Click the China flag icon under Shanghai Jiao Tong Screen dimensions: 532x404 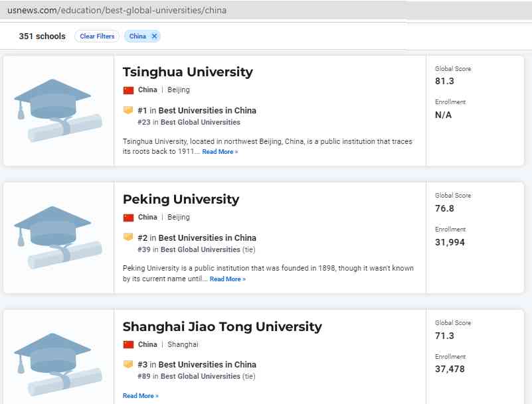(128, 344)
